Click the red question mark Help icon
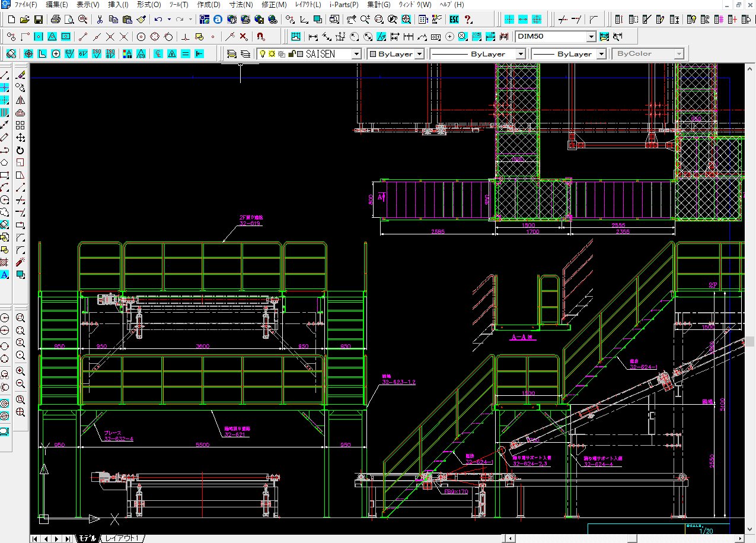Viewport: 756px width, 543px height. (468, 20)
